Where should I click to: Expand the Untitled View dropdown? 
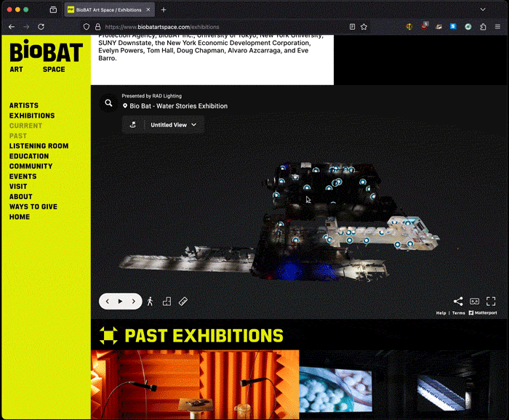click(x=174, y=125)
